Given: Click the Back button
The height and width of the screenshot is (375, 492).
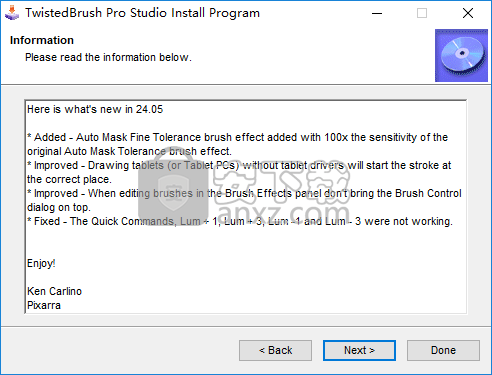Looking at the screenshot, I should [275, 350].
